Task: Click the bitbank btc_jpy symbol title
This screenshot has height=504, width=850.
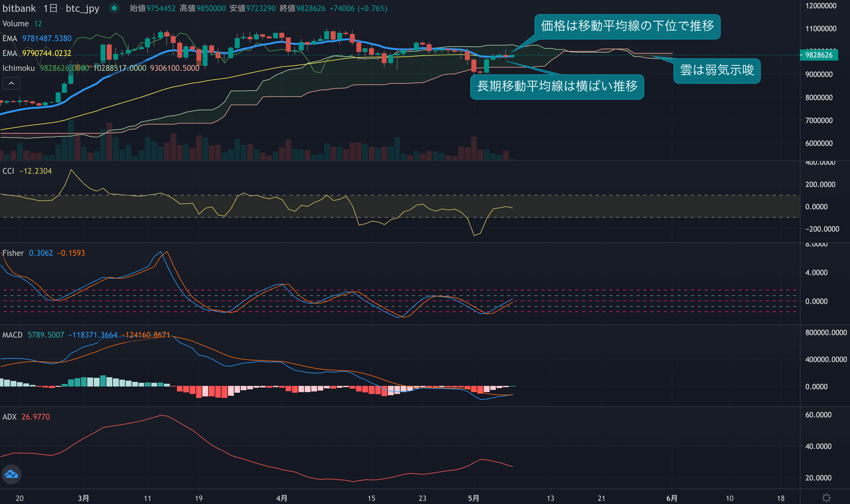Action: [51, 8]
